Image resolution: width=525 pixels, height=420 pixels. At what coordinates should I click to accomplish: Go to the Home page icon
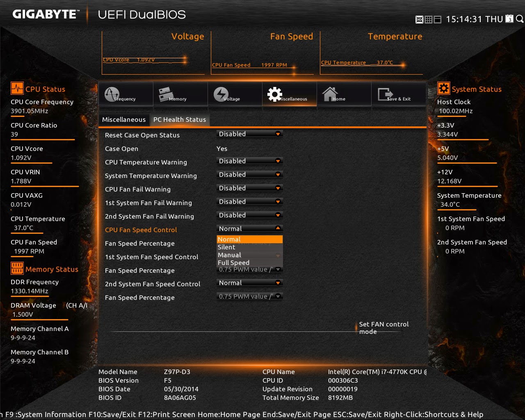coord(330,94)
